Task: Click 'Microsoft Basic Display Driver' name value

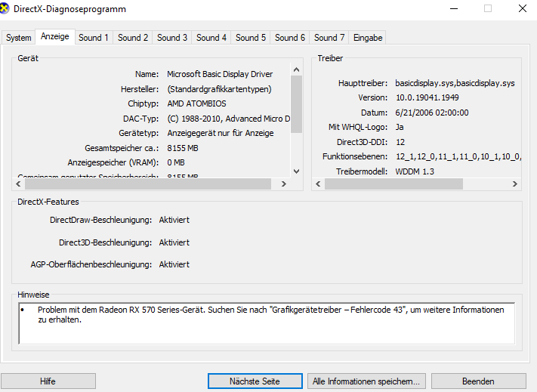Action: click(x=220, y=74)
